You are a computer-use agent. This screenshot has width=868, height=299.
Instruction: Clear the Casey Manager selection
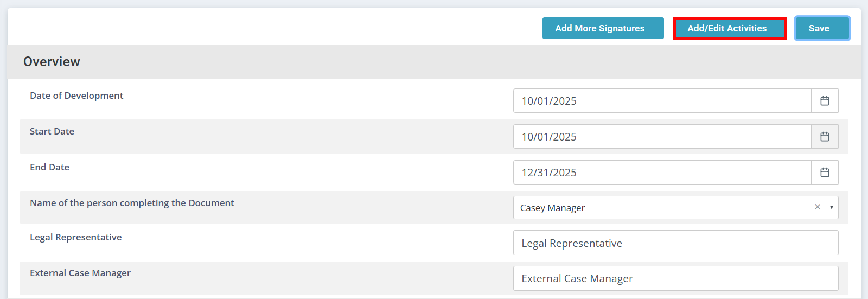point(817,207)
